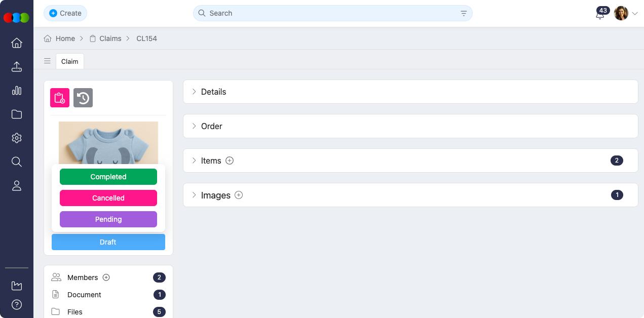Open the help question mark icon
Viewport: 644px width, 318px height.
click(17, 305)
